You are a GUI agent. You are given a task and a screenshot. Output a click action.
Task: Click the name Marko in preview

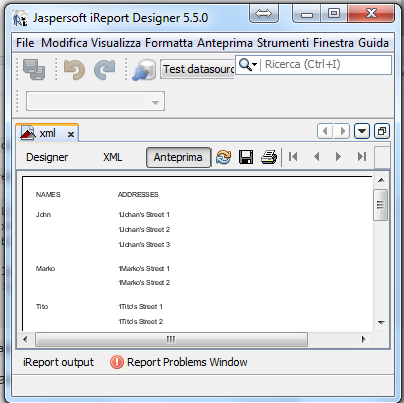click(x=45, y=269)
